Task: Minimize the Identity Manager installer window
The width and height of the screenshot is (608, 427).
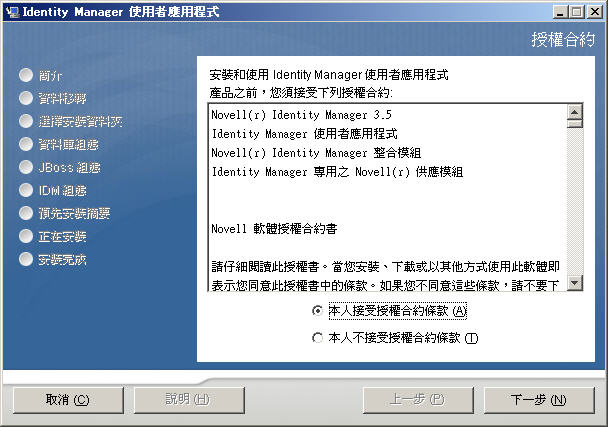Action: [559, 12]
